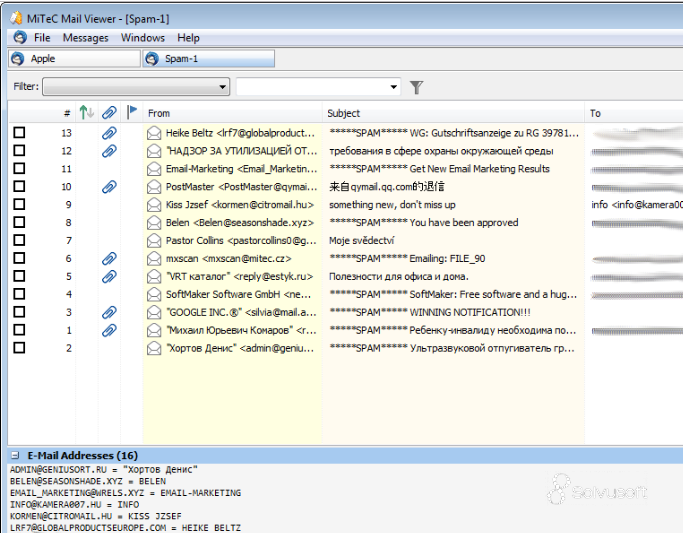This screenshot has height=533, width=683.
Task: Click envelope icon of GOOGLE INC. message
Action: coord(154,312)
